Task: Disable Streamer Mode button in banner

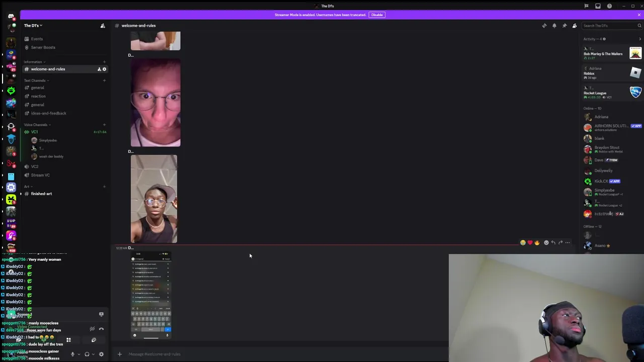Action: [377, 15]
